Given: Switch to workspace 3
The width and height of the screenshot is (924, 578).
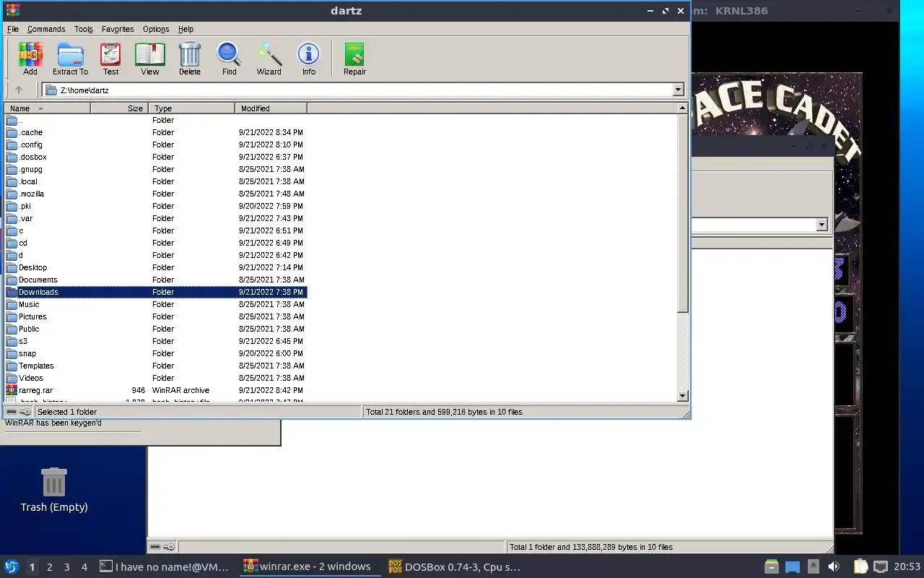Looking at the screenshot, I should [x=66, y=567].
